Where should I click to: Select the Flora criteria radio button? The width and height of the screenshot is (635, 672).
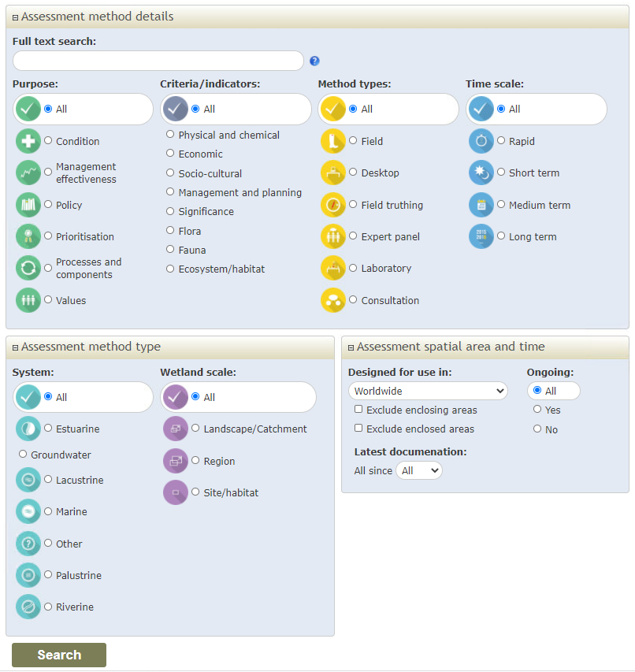[170, 231]
